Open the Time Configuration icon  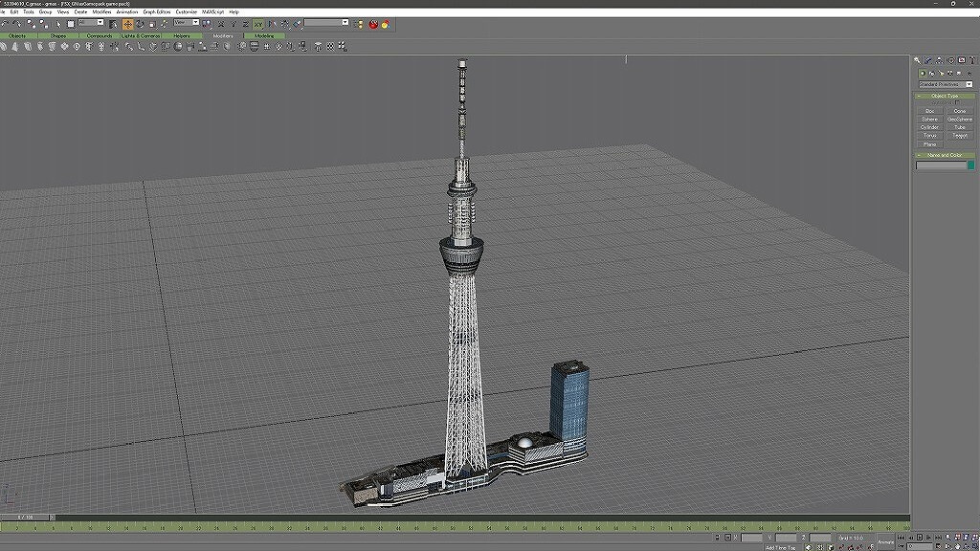pyautogui.click(x=938, y=546)
